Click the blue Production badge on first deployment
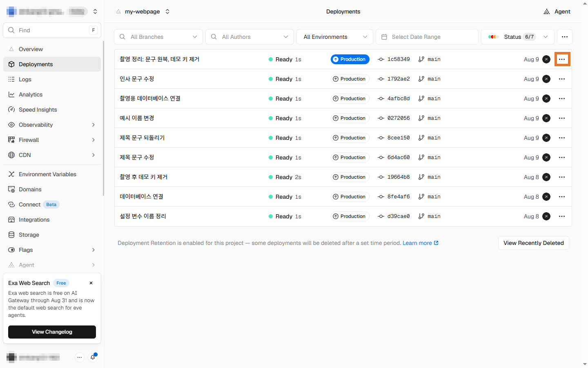 coord(350,59)
